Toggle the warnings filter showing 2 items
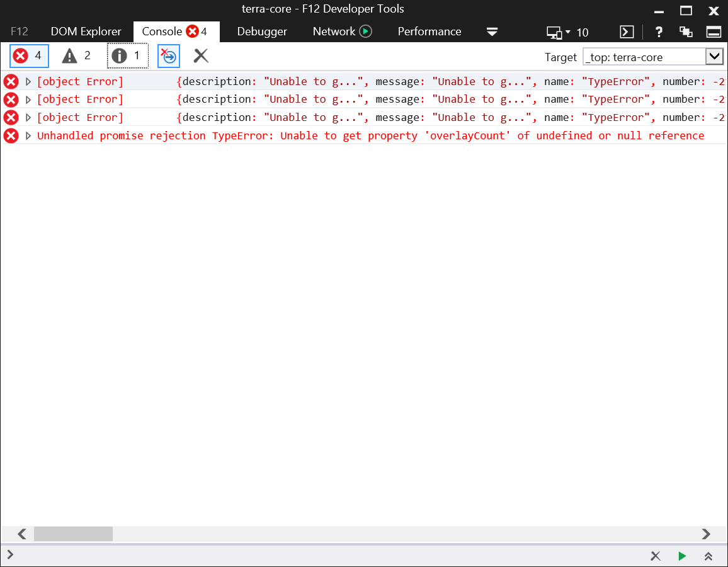This screenshot has width=728, height=567. click(x=76, y=55)
